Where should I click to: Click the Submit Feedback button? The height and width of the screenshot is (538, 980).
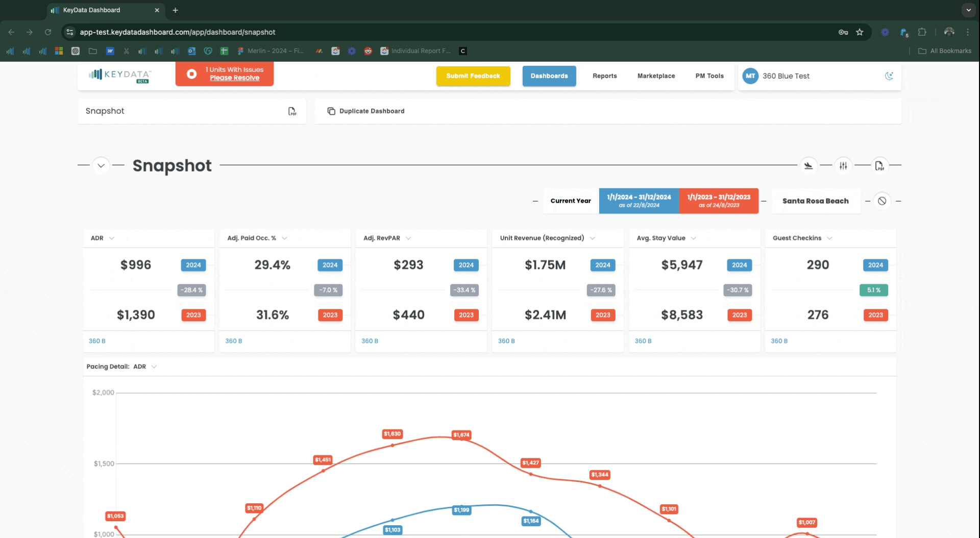coord(473,76)
